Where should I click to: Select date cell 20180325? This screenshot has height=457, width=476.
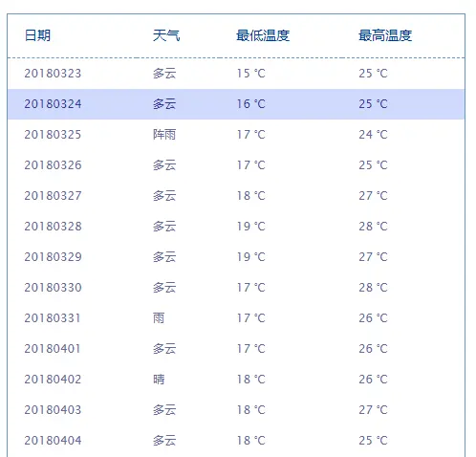(53, 135)
